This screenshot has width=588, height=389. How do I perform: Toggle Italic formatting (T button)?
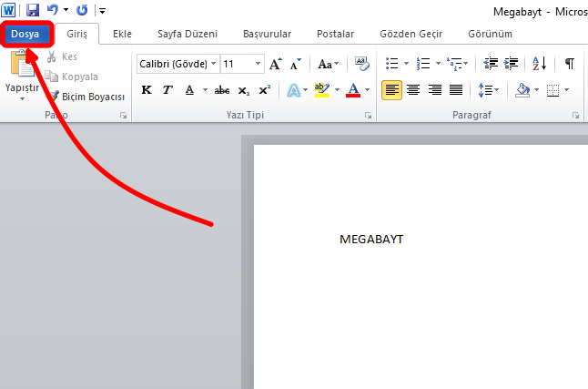click(167, 90)
